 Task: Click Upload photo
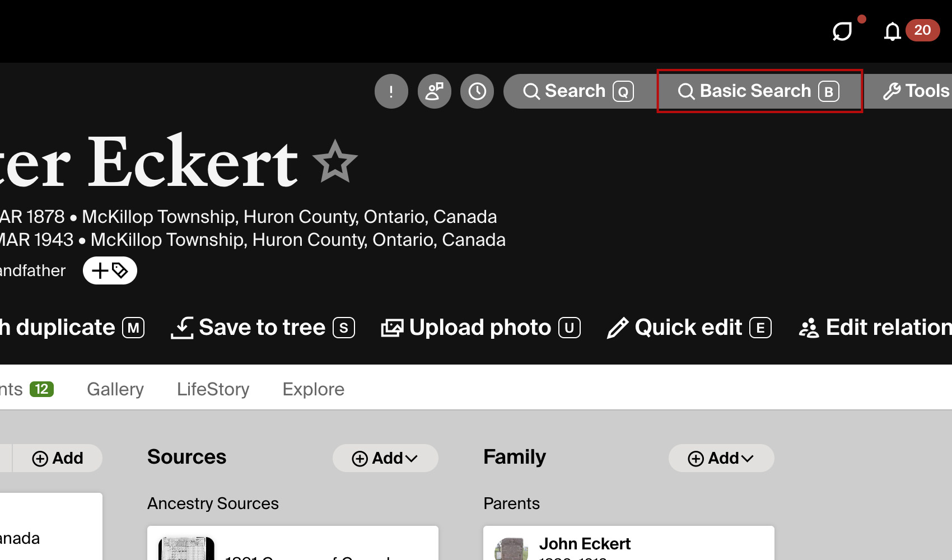point(480,328)
